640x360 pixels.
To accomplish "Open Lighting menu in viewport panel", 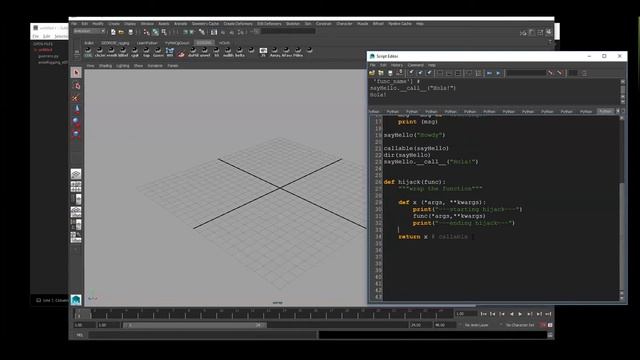I will pyautogui.click(x=122, y=65).
